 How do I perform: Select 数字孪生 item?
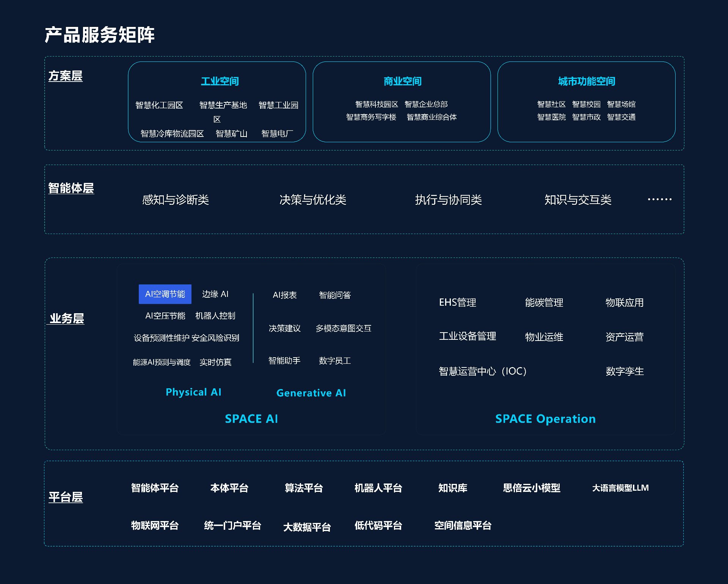624,371
